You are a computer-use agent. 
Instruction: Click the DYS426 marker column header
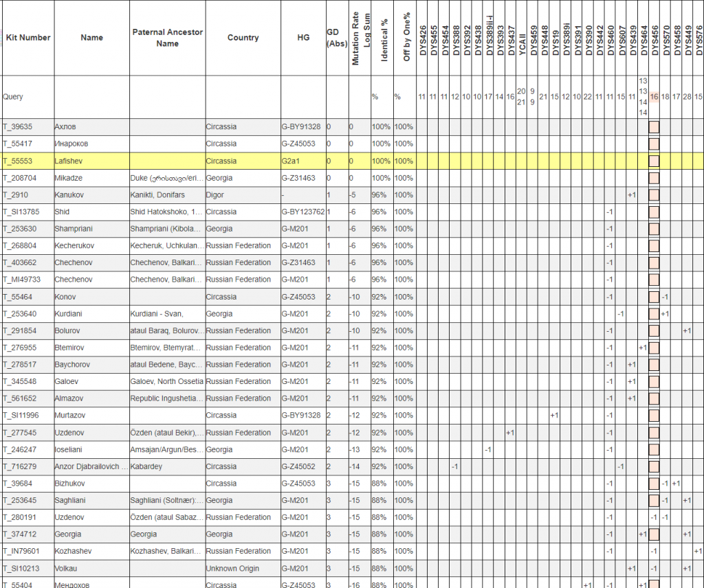[422, 41]
